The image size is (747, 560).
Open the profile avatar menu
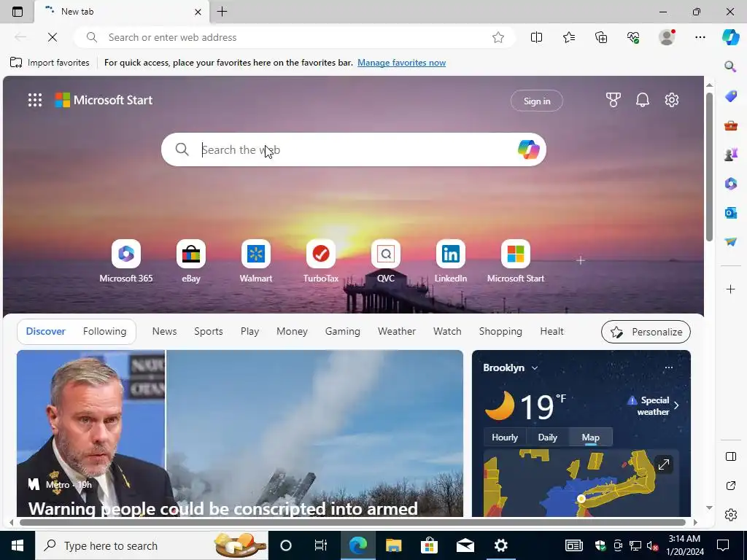pyautogui.click(x=667, y=37)
